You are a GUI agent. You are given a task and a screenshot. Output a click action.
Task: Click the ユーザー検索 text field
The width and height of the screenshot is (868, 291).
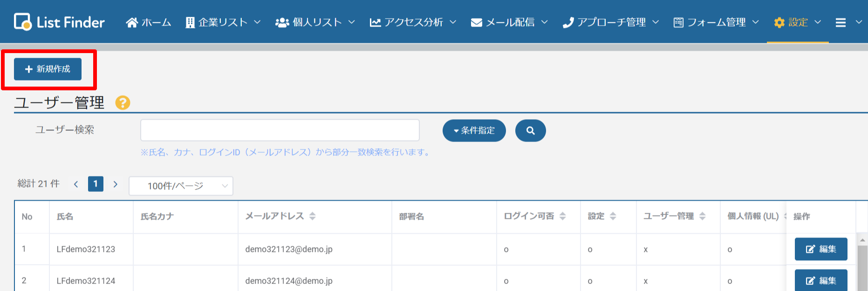(280, 130)
